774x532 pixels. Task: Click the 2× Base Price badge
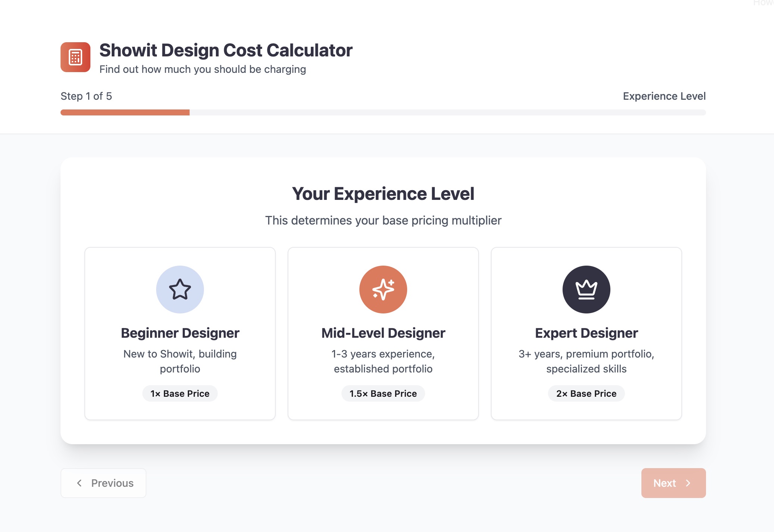coord(586,393)
